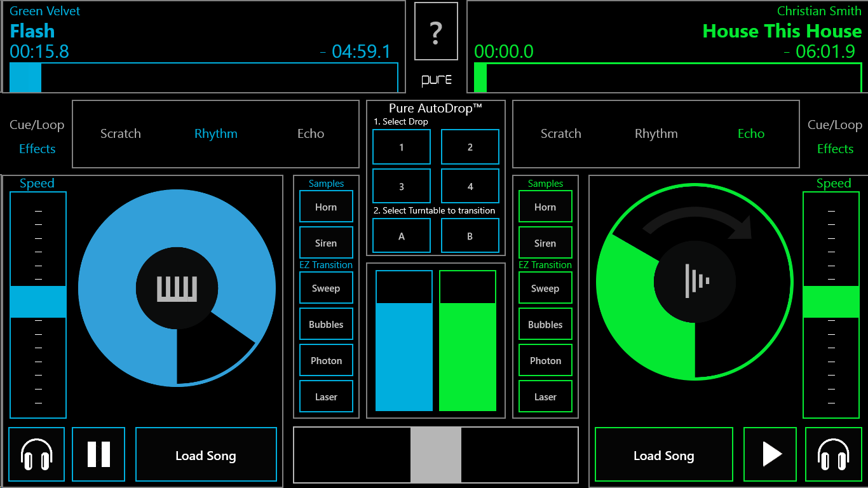Seek within Flash track progress bar
The image size is (868, 488).
coord(204,78)
